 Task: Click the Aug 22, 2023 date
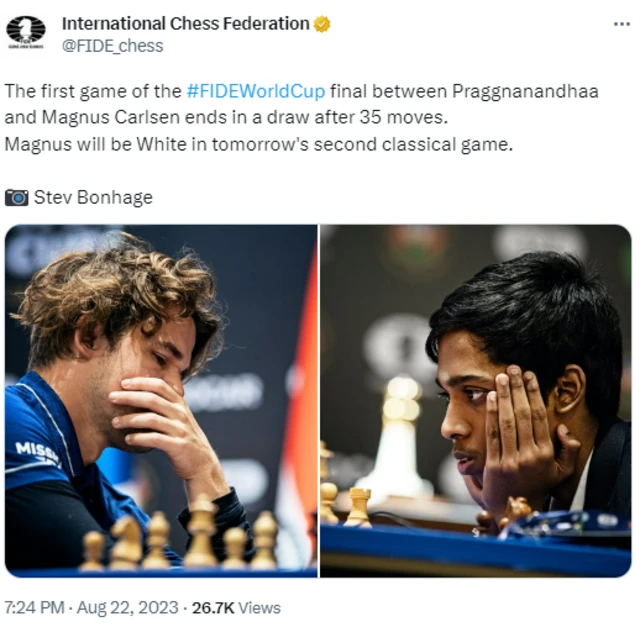(x=127, y=607)
